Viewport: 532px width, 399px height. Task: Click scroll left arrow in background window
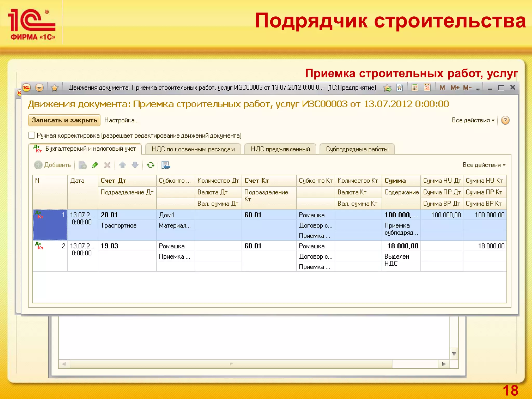[64, 364]
